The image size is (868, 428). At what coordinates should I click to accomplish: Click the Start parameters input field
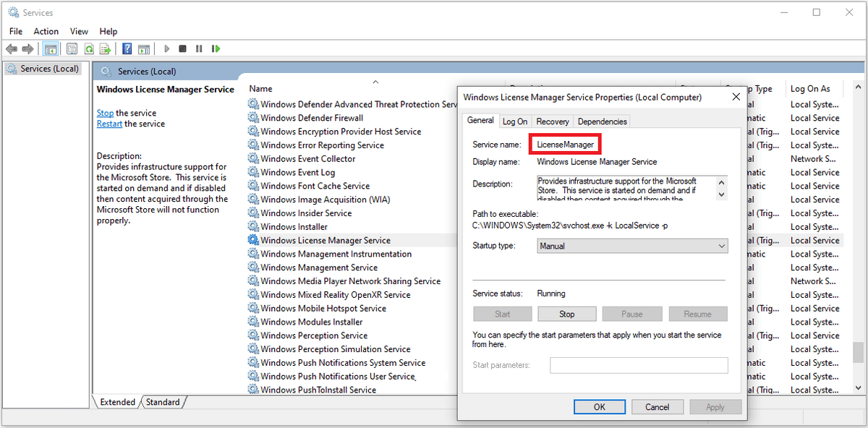(x=639, y=365)
